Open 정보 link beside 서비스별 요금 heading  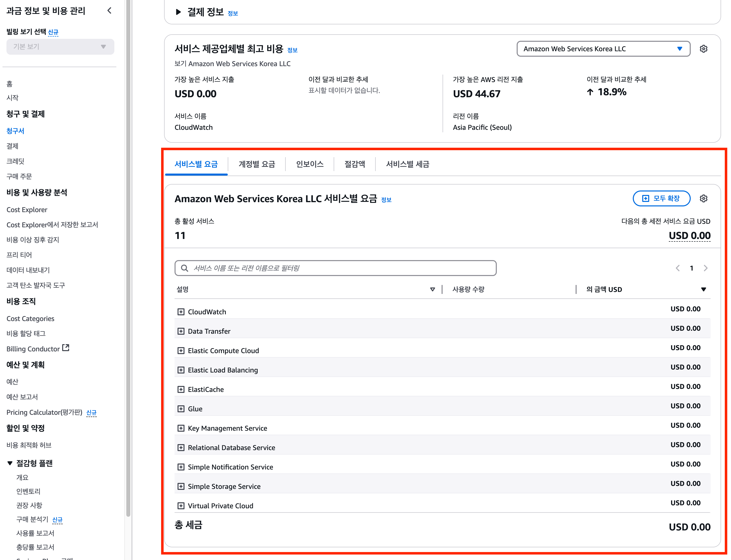coord(386,200)
